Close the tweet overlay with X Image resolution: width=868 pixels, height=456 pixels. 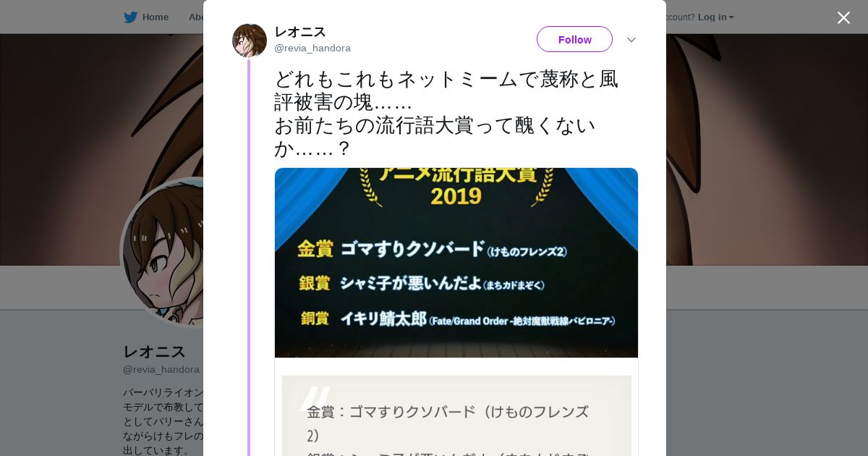coord(843,17)
